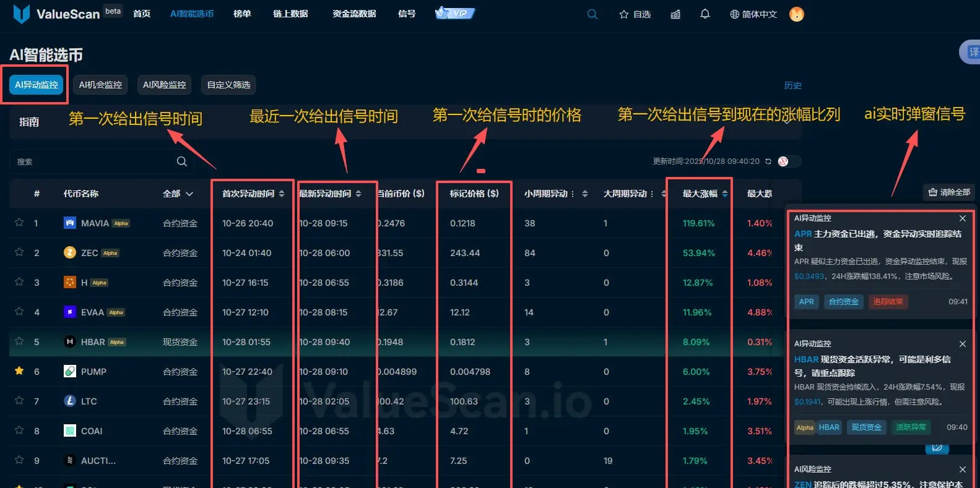980x488 pixels.
Task: Open the $0.3493 price link
Action: 809,276
